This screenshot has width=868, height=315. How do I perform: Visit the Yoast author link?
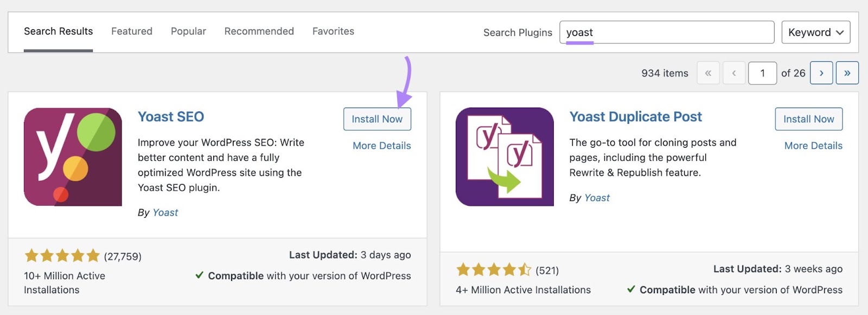(x=164, y=212)
